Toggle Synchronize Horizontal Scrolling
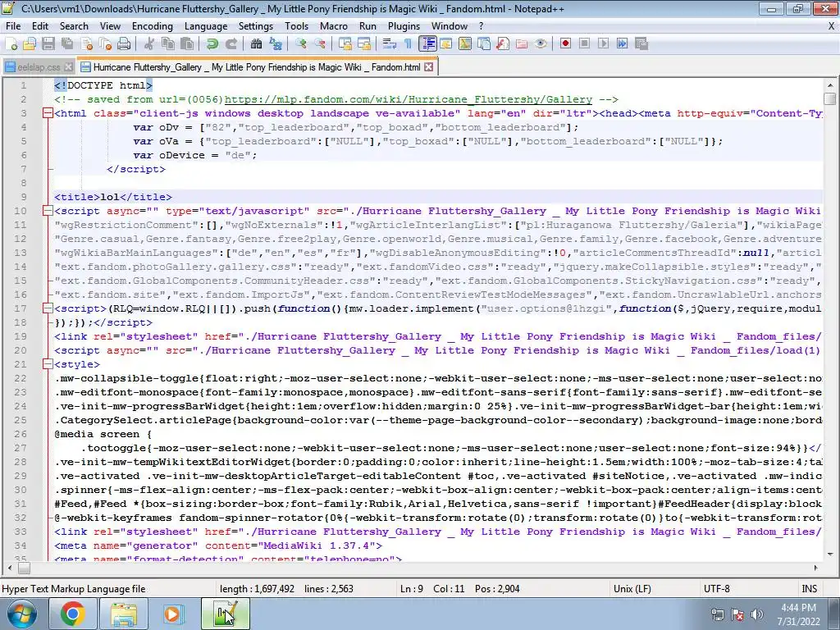This screenshot has height=630, width=840. (x=364, y=44)
